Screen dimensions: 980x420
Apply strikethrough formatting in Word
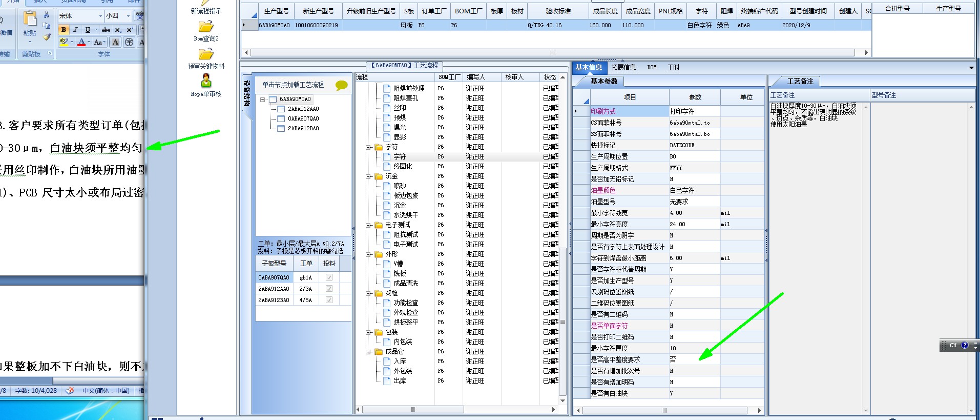point(106,30)
